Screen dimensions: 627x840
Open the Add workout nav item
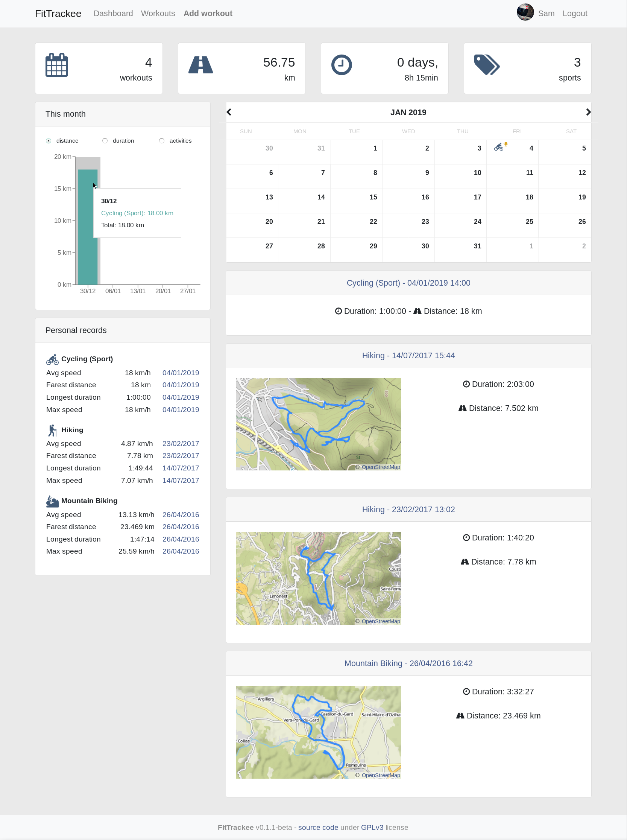pos(208,14)
